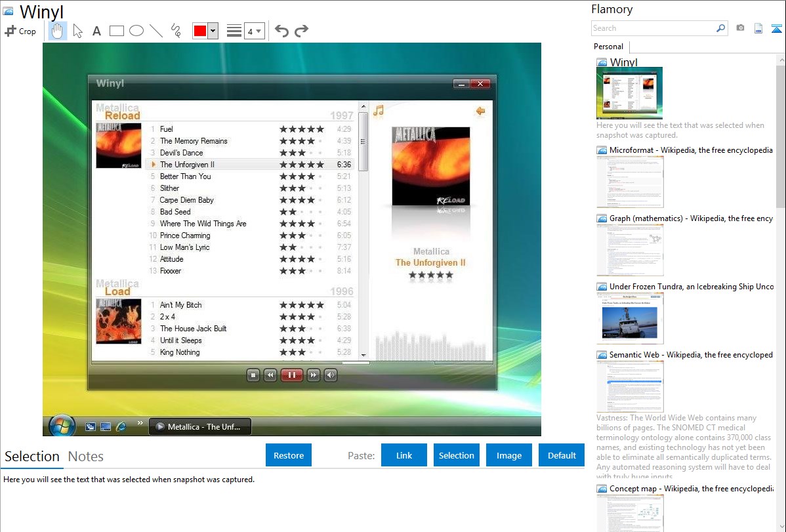Click the line thickness icon
This screenshot has width=786, height=532.
click(234, 31)
